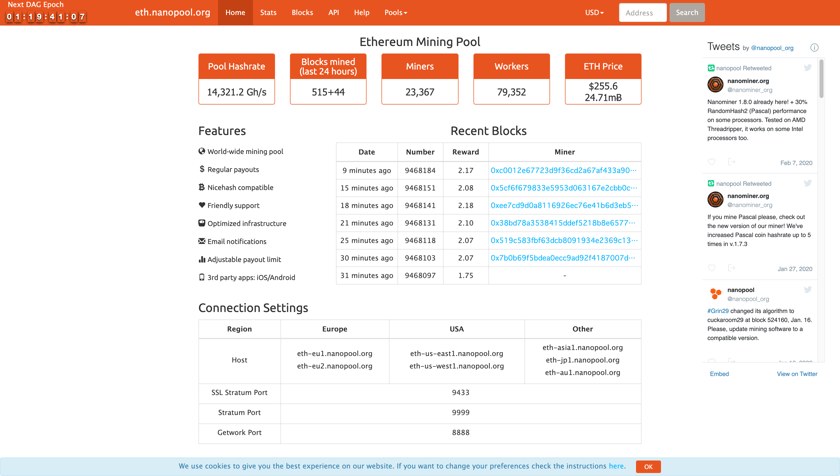
Task: Click host eth-jp1.nanopool.org
Action: (x=582, y=360)
